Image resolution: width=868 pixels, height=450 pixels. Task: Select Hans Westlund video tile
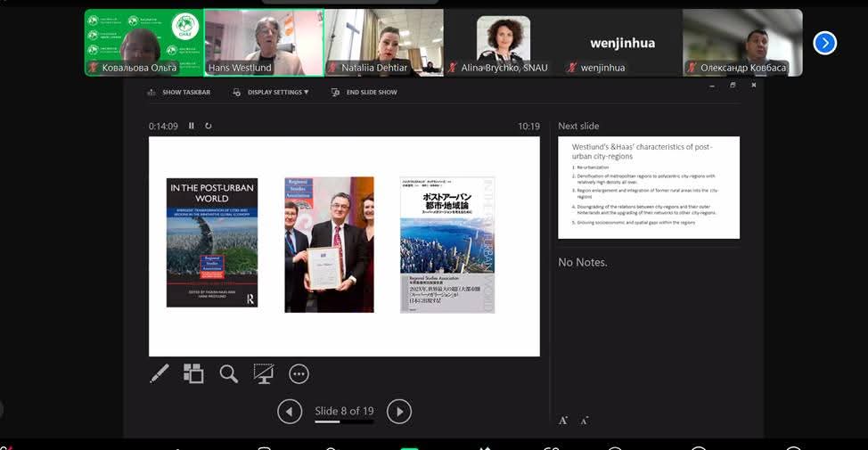pyautogui.click(x=264, y=43)
